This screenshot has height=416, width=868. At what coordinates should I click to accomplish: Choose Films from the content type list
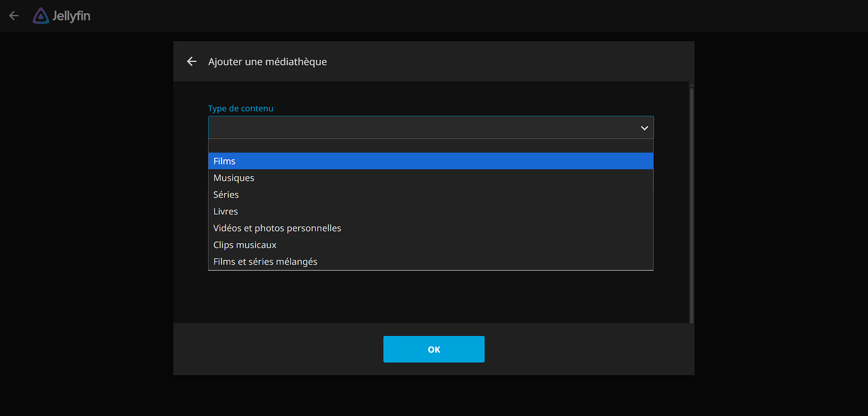(224, 161)
